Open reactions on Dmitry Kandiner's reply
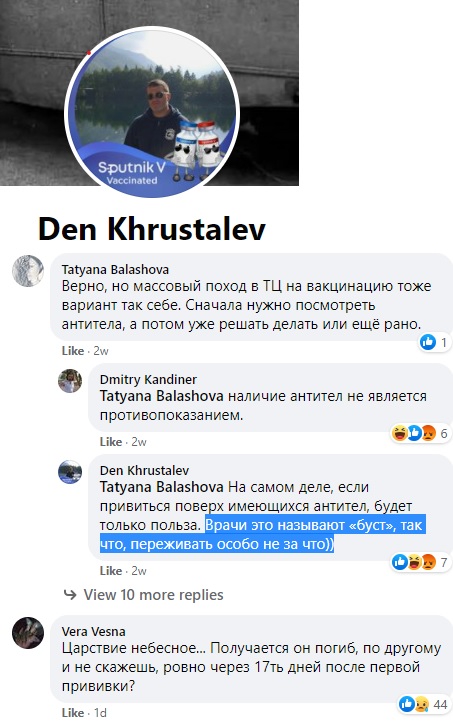The height and width of the screenshot is (721, 453). pyautogui.click(x=419, y=433)
